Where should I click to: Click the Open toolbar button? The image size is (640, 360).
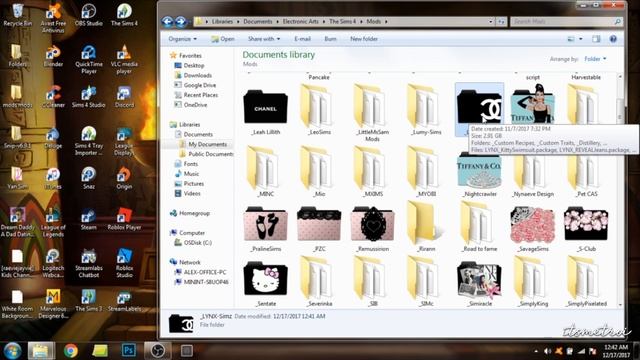[223, 39]
